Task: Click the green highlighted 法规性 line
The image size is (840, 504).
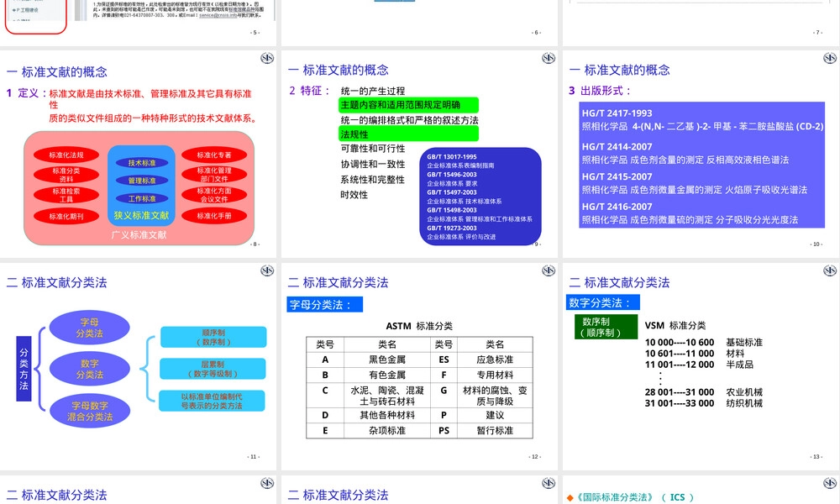Action: click(408, 134)
